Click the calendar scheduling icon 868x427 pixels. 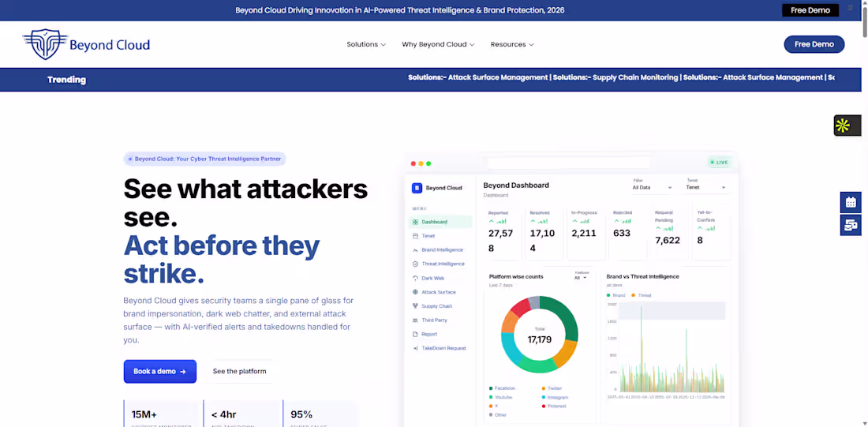pos(851,202)
